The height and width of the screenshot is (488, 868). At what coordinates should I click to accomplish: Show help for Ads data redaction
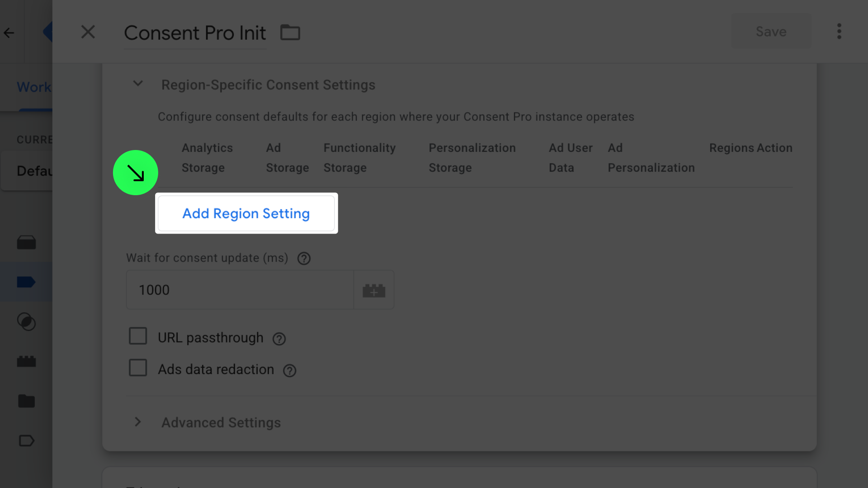pos(289,371)
